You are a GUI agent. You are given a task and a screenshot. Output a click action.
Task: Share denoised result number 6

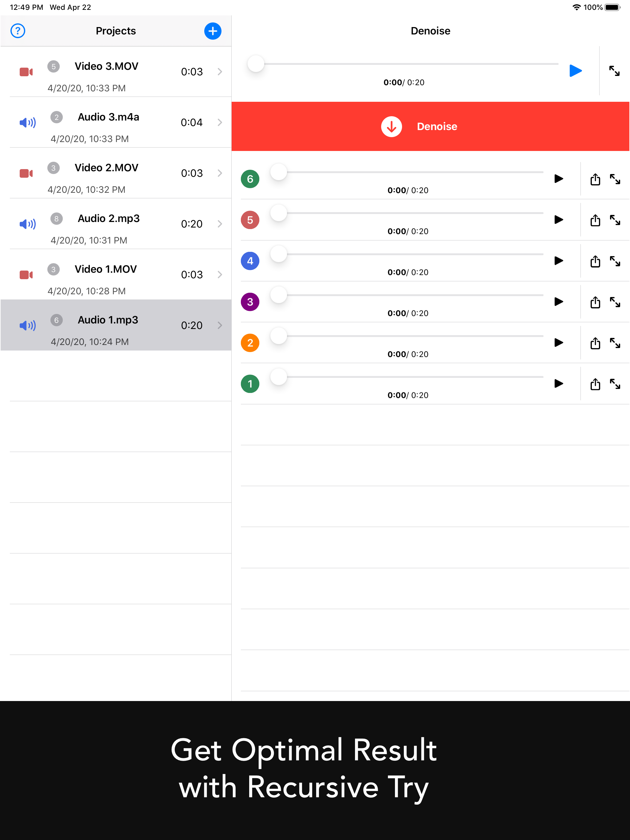595,179
